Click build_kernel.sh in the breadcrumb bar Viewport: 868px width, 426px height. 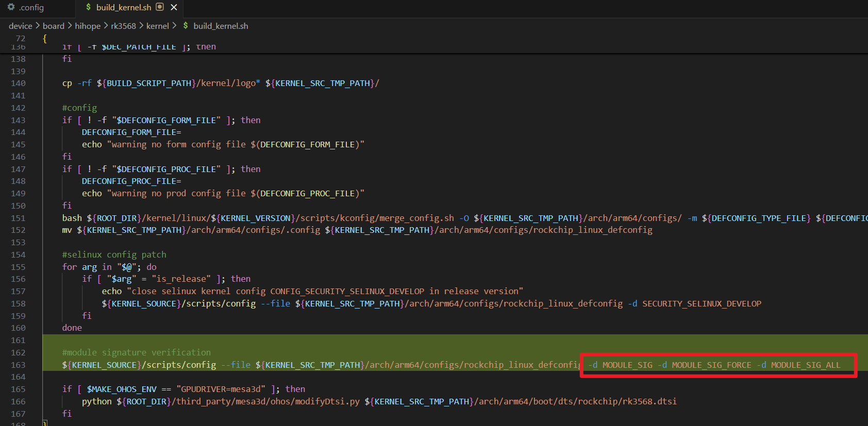(221, 26)
